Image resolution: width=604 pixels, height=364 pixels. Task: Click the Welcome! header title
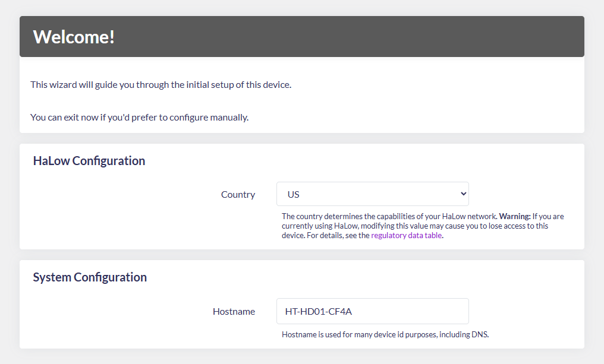[74, 37]
